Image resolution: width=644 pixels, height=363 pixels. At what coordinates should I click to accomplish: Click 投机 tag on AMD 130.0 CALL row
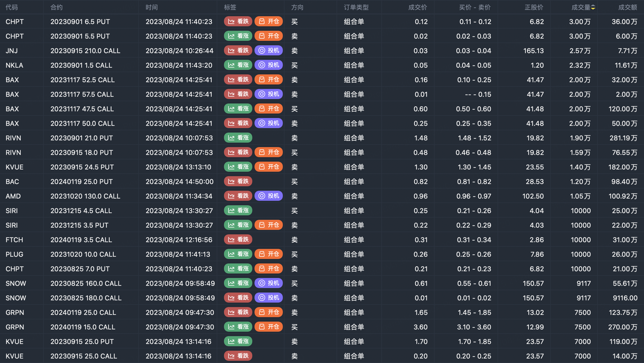(269, 196)
